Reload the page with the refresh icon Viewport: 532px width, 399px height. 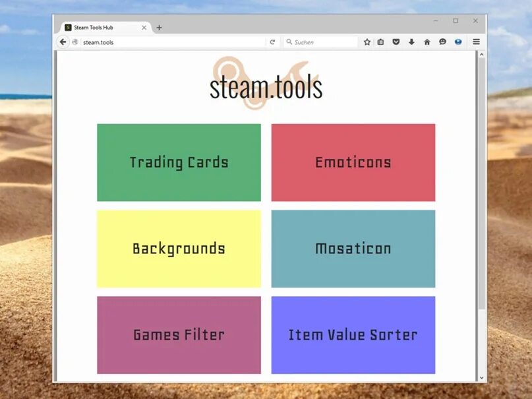(272, 42)
